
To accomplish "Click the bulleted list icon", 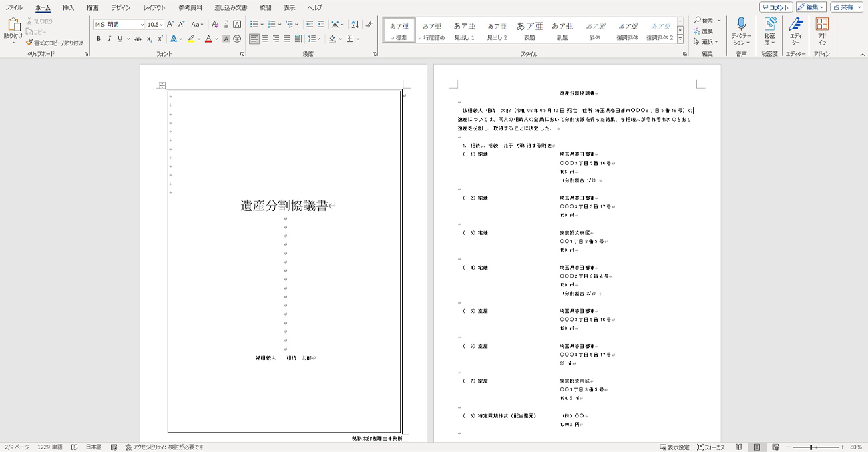I will click(x=254, y=25).
